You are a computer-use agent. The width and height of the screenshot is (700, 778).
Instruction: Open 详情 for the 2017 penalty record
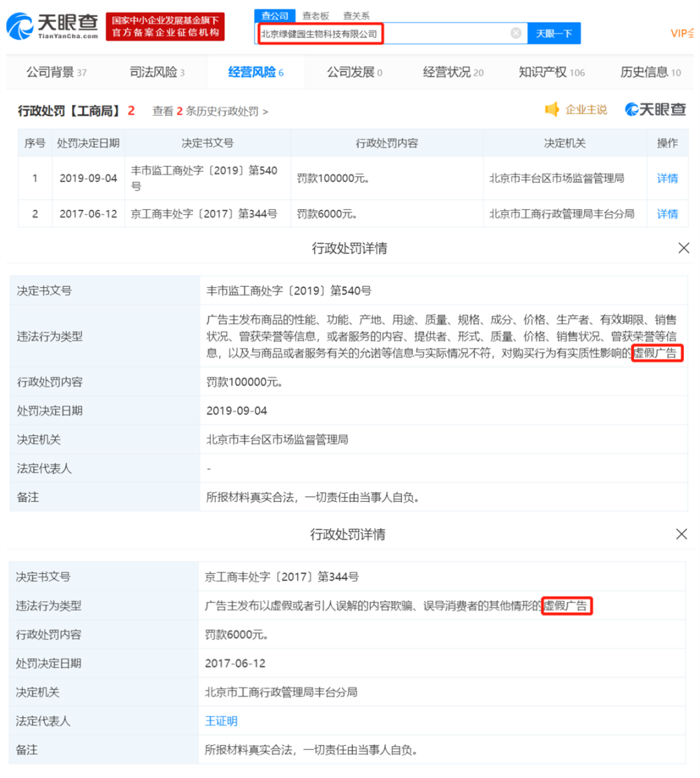667,214
